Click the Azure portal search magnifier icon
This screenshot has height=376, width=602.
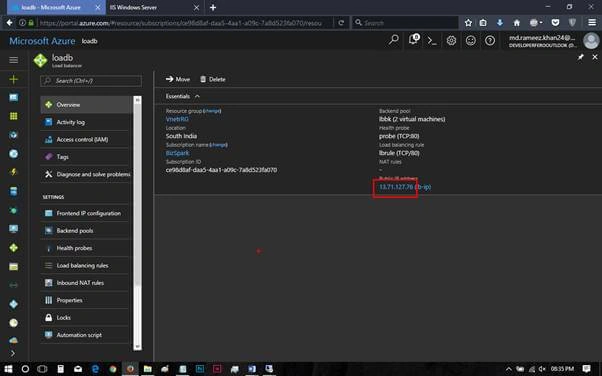coord(394,40)
